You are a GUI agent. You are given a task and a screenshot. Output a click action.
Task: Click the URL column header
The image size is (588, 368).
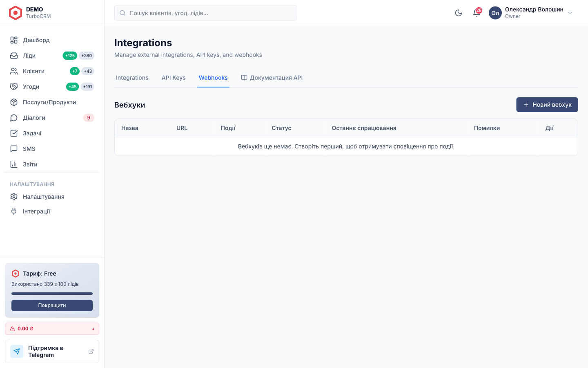coord(182,128)
